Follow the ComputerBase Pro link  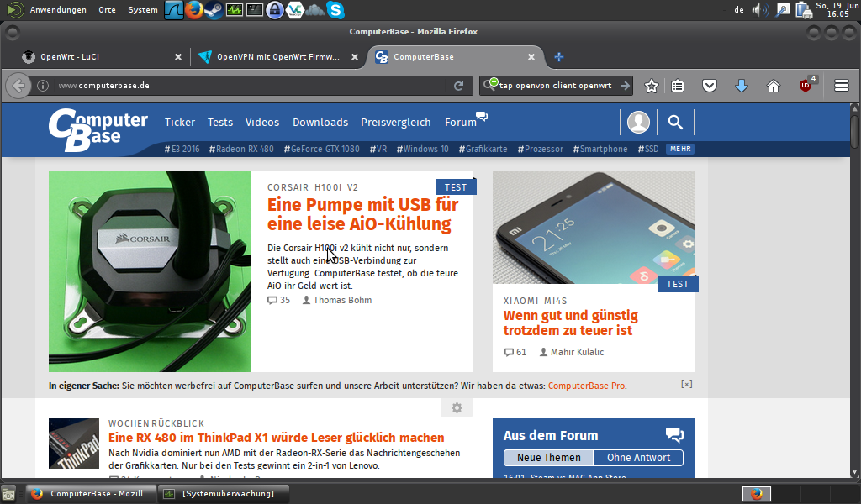tap(586, 386)
